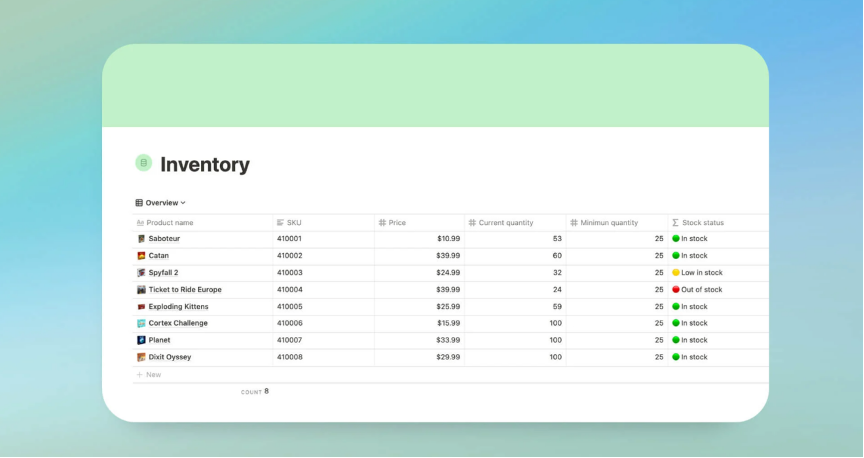The height and width of the screenshot is (458, 864).
Task: Click the Current quantity column header
Action: pyautogui.click(x=505, y=223)
